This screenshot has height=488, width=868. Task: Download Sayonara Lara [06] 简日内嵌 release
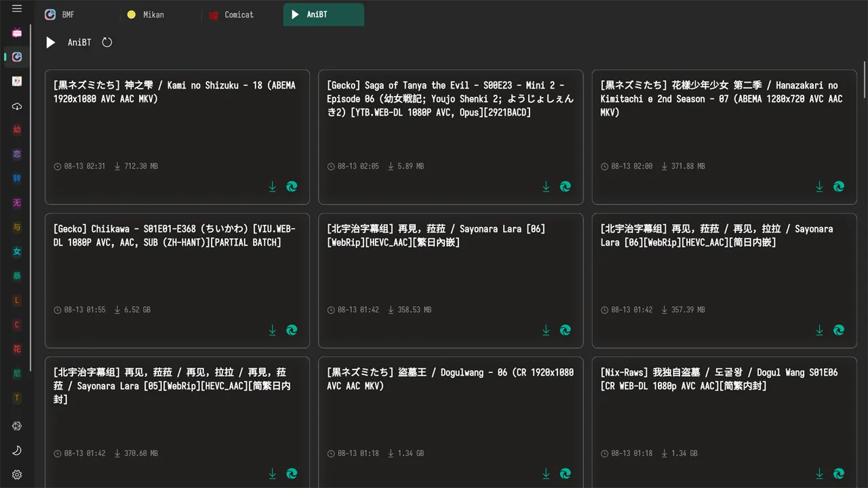tap(819, 330)
